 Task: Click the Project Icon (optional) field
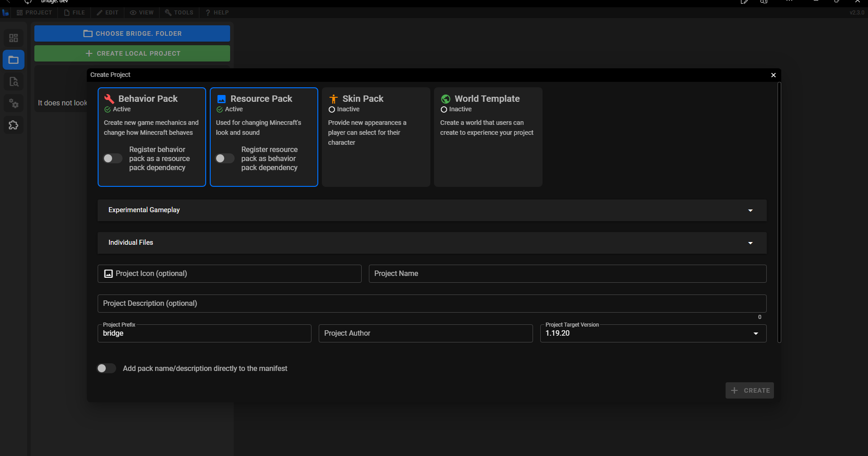click(x=230, y=274)
